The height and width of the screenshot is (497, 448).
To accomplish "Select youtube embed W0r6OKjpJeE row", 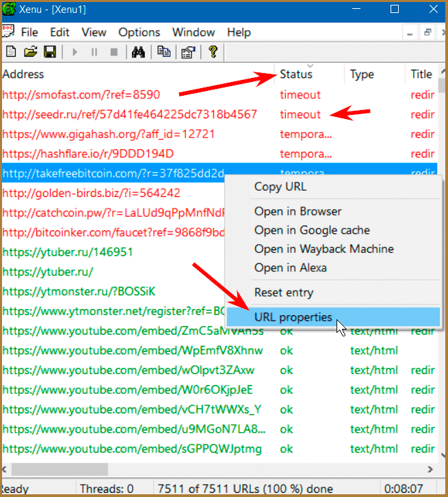I will pyautogui.click(x=220, y=390).
